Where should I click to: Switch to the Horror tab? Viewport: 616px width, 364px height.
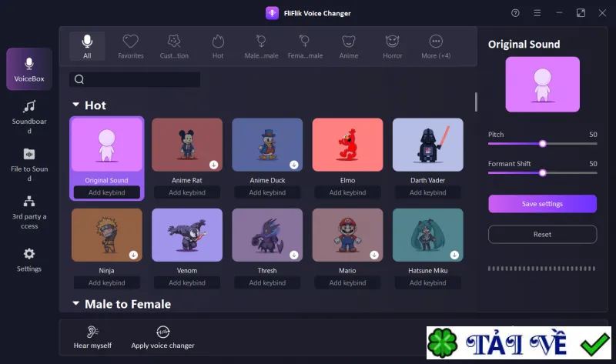point(393,46)
